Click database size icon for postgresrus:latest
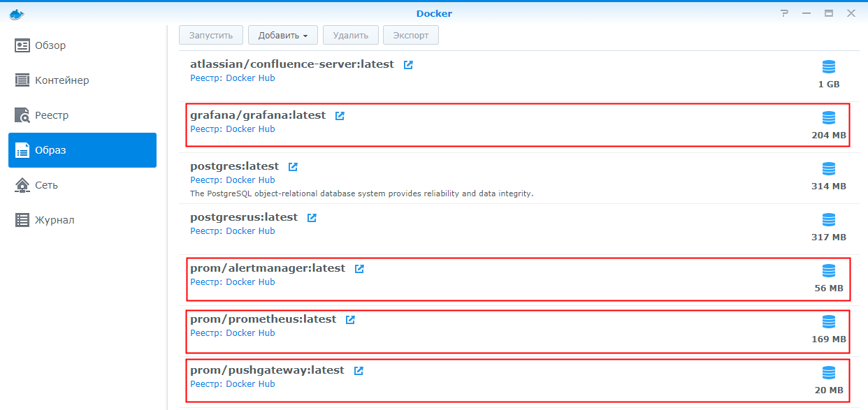868x410 pixels. point(829,220)
